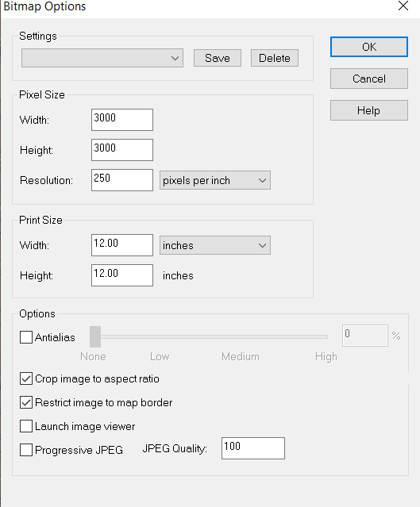Delete the selected settings preset
Image resolution: width=420 pixels, height=507 pixels.
(275, 58)
